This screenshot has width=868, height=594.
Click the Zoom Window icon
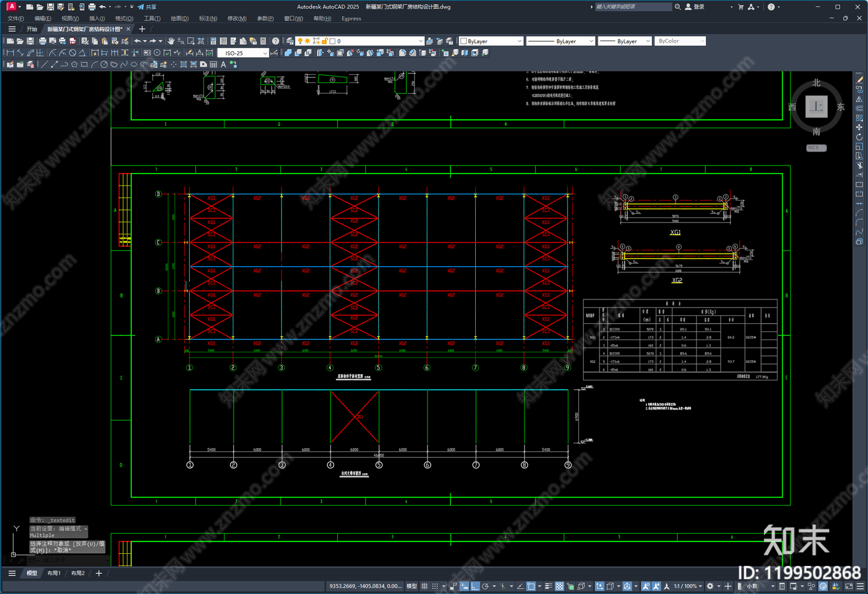[191, 41]
